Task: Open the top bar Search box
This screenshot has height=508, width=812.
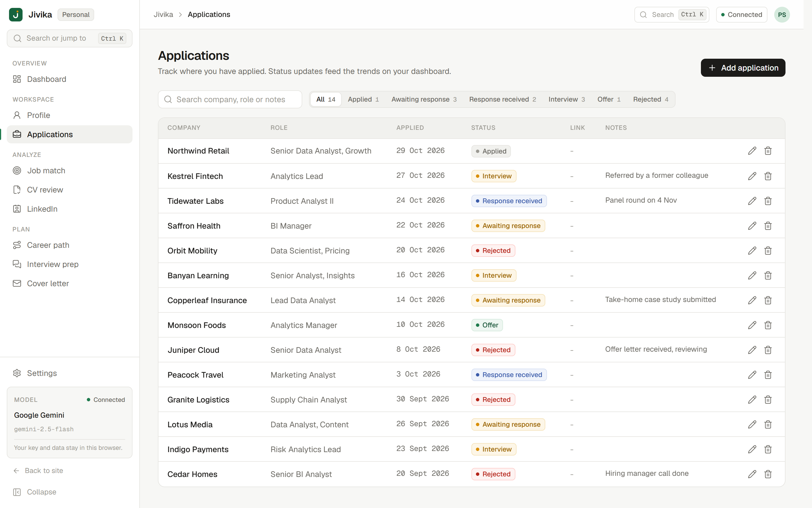Action: click(671, 15)
